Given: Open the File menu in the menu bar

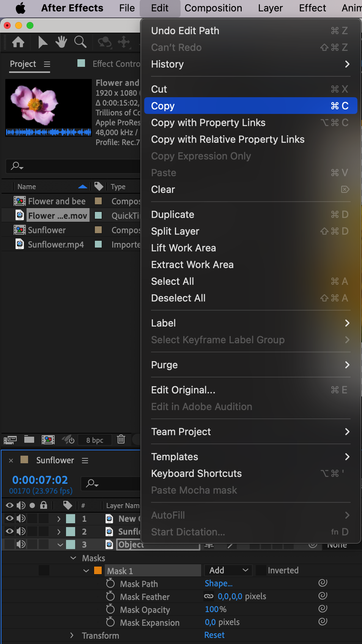Looking at the screenshot, I should (127, 8).
